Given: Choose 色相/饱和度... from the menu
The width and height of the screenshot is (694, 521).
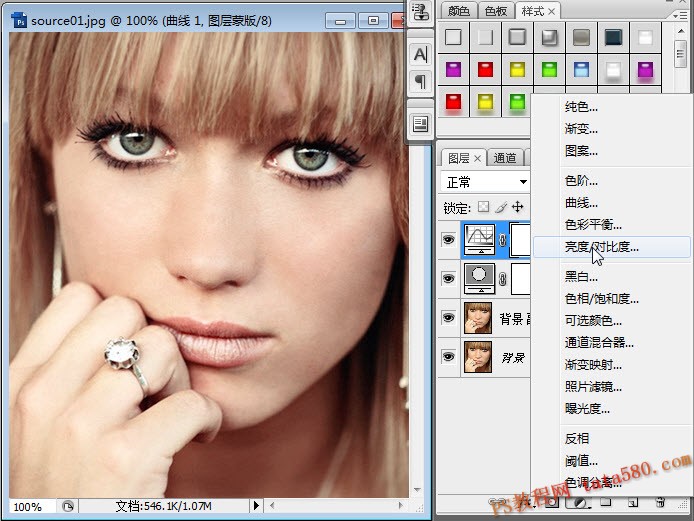Looking at the screenshot, I should tap(612, 299).
